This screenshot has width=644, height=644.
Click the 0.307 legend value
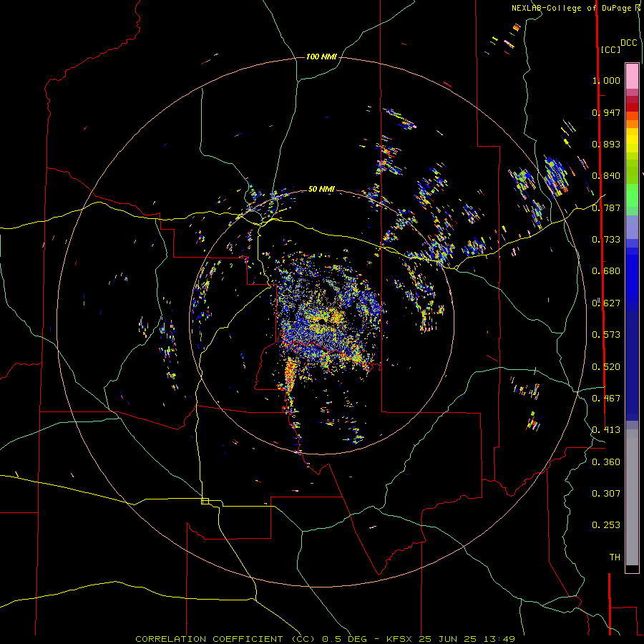(606, 494)
